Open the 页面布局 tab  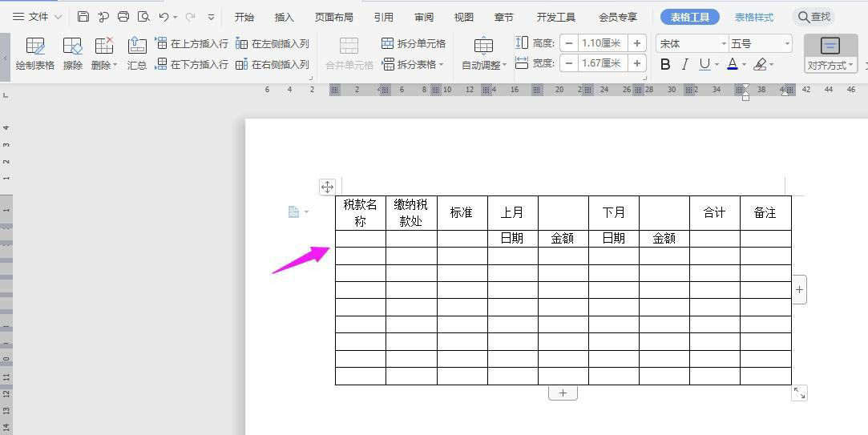pos(333,17)
